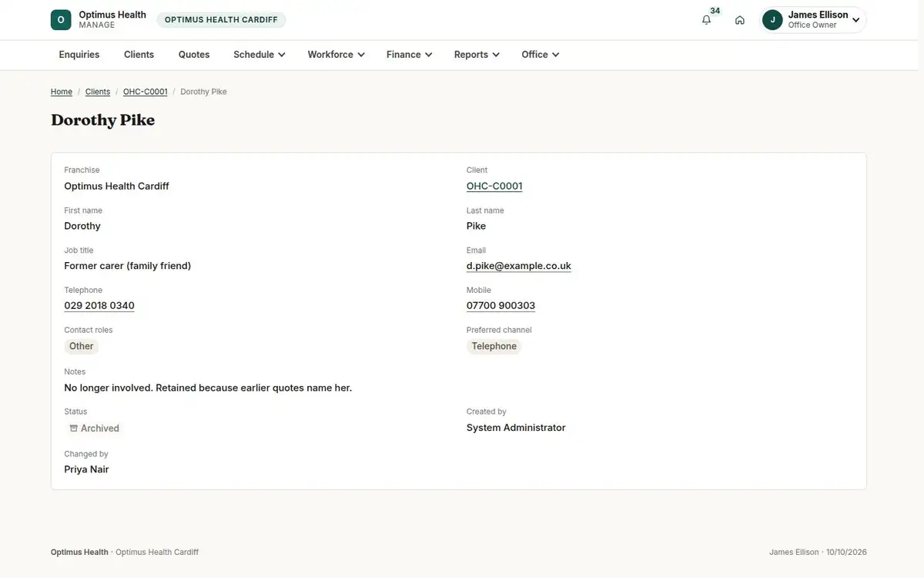Dial mobile number 07700 900303
Image resolution: width=924 pixels, height=578 pixels.
[500, 306]
